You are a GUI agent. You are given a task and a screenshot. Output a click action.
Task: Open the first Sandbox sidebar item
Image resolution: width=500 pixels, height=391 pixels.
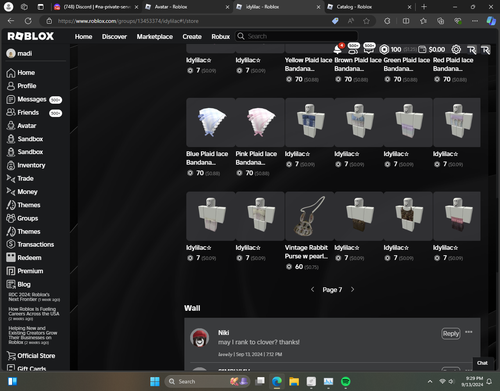point(25,139)
